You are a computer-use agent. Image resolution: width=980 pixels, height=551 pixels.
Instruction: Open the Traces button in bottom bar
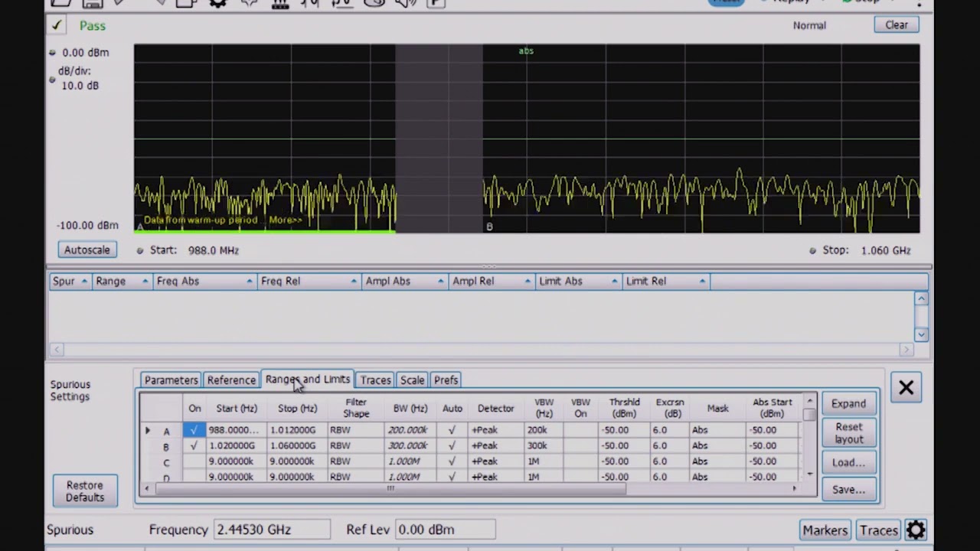pos(878,530)
